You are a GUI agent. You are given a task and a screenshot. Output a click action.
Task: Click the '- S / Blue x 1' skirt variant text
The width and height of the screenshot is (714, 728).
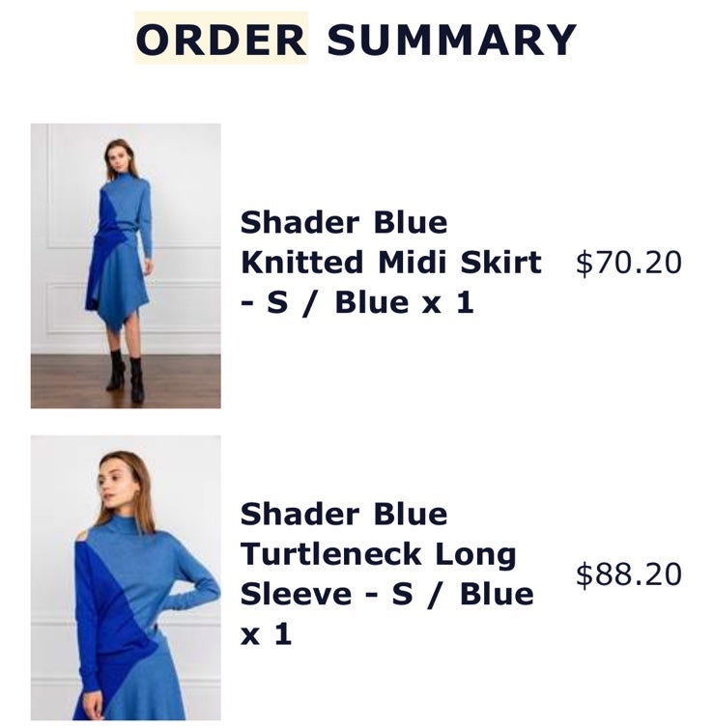[357, 302]
